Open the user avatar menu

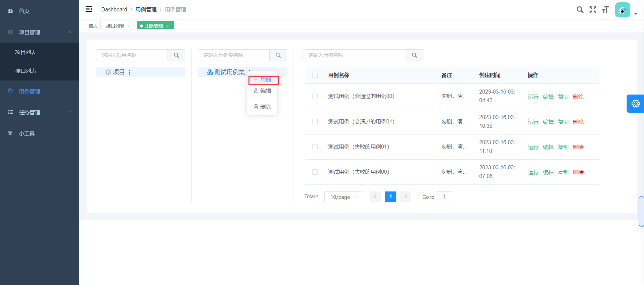pos(623,10)
